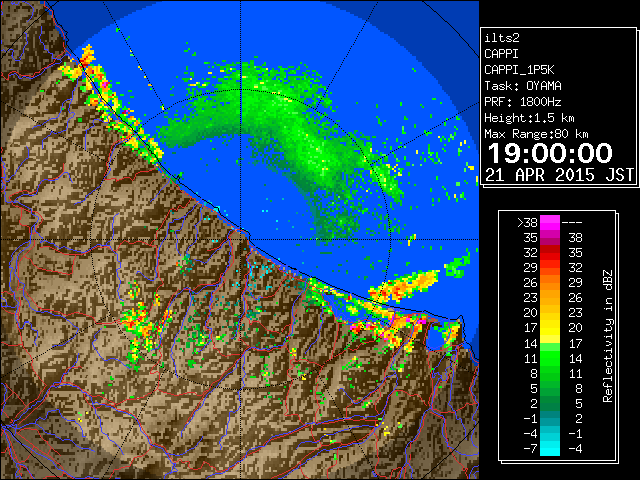Click the 19:00:00 timestamp
This screenshot has height=480, width=640.
(x=550, y=153)
